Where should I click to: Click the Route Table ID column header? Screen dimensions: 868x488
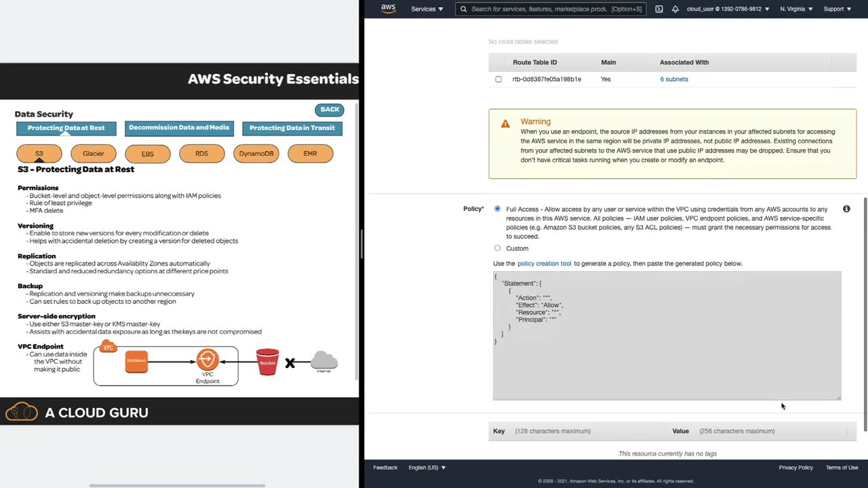pyautogui.click(x=535, y=62)
